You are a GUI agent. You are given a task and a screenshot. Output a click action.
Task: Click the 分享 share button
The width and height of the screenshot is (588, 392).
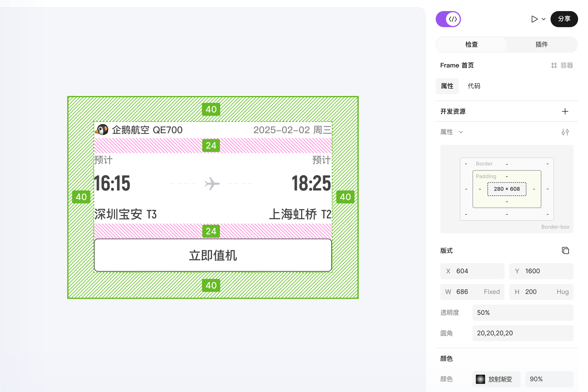click(564, 19)
